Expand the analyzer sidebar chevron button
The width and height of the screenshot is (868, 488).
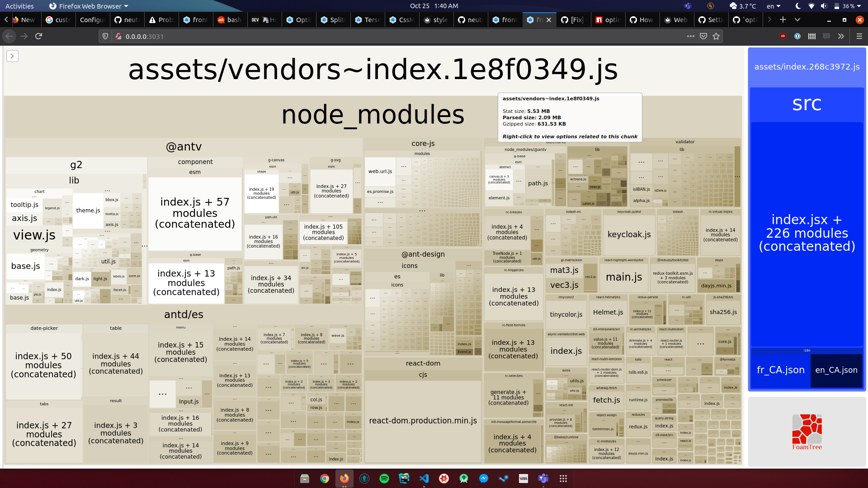tap(12, 56)
